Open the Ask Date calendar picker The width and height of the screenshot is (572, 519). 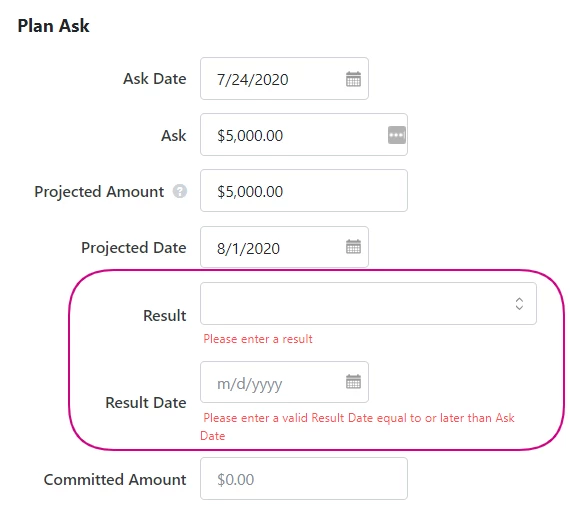click(353, 79)
